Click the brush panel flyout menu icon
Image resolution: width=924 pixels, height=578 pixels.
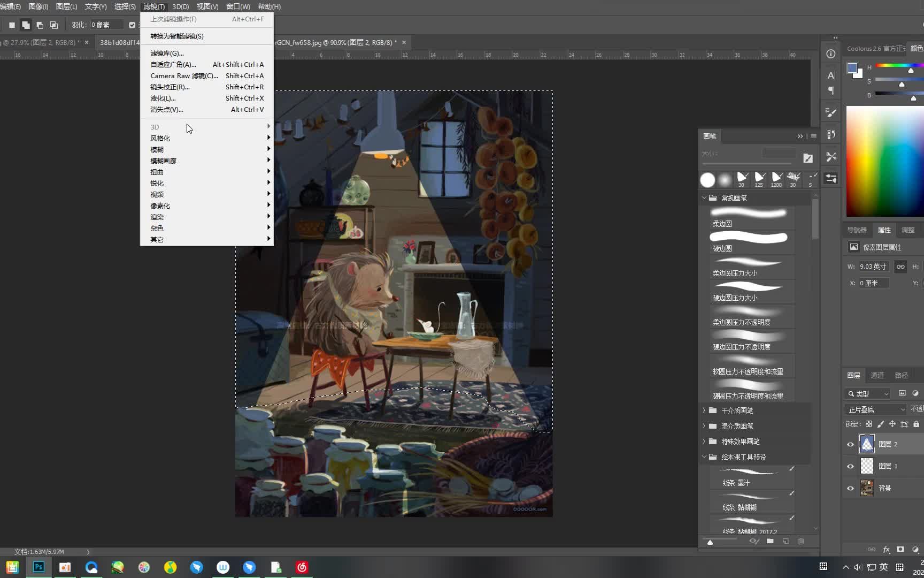[813, 136]
